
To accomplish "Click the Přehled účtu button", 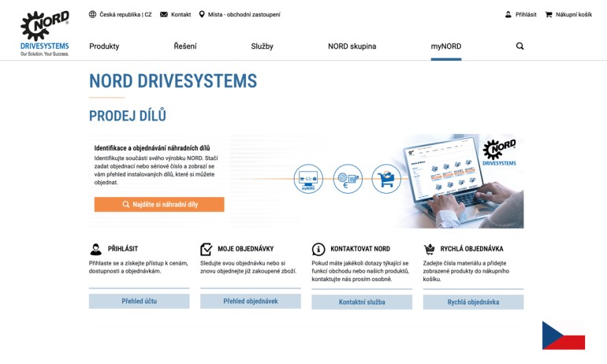I will (x=139, y=301).
